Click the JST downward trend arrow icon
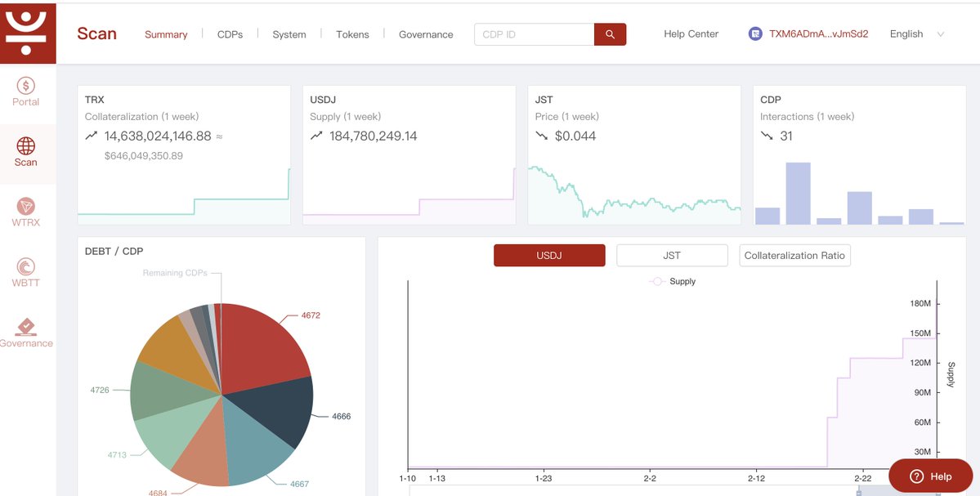This screenshot has height=496, width=980. click(x=541, y=136)
